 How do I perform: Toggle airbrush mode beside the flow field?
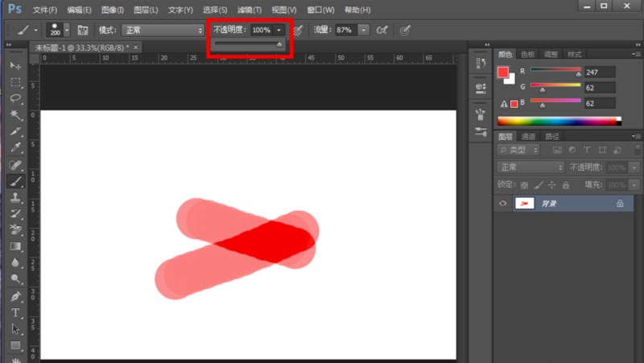click(382, 30)
